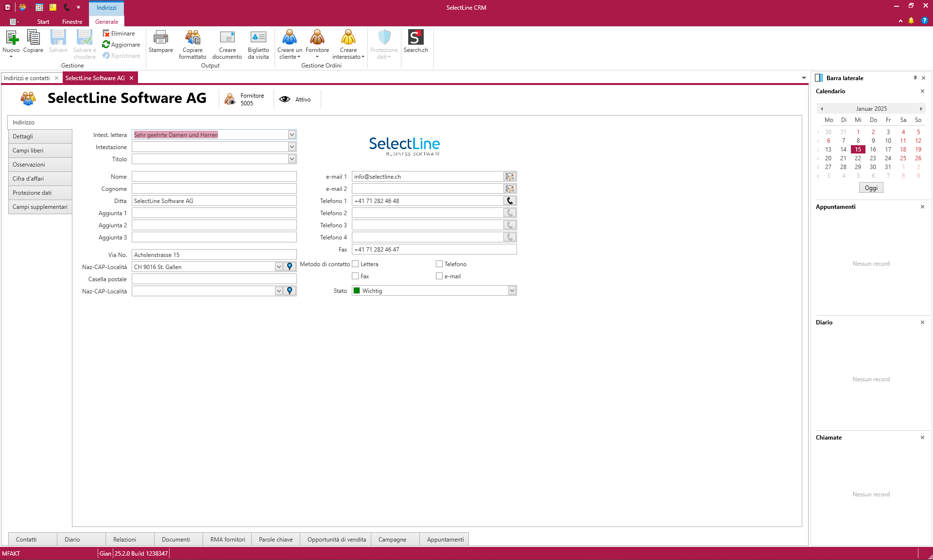The image size is (933, 560).
Task: Dial Telefono 1 with the phone icon
Action: pyautogui.click(x=510, y=201)
